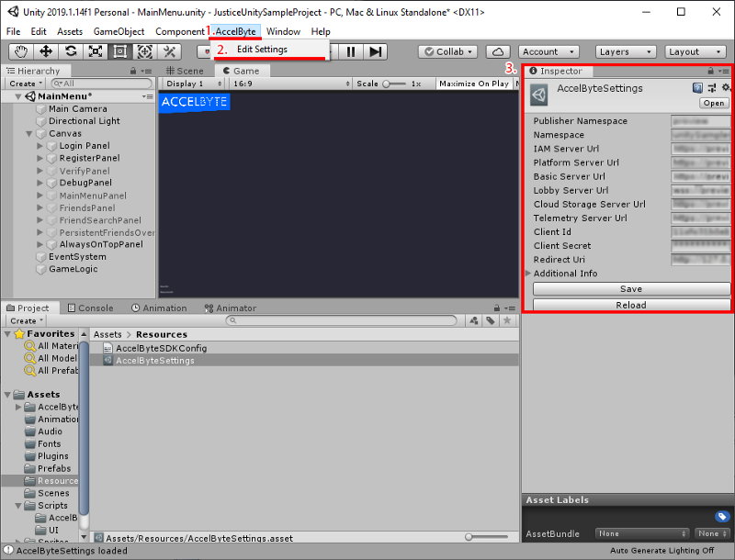
Task: Collapse the MainMenu scene in Hierarchy
Action: [x=17, y=96]
